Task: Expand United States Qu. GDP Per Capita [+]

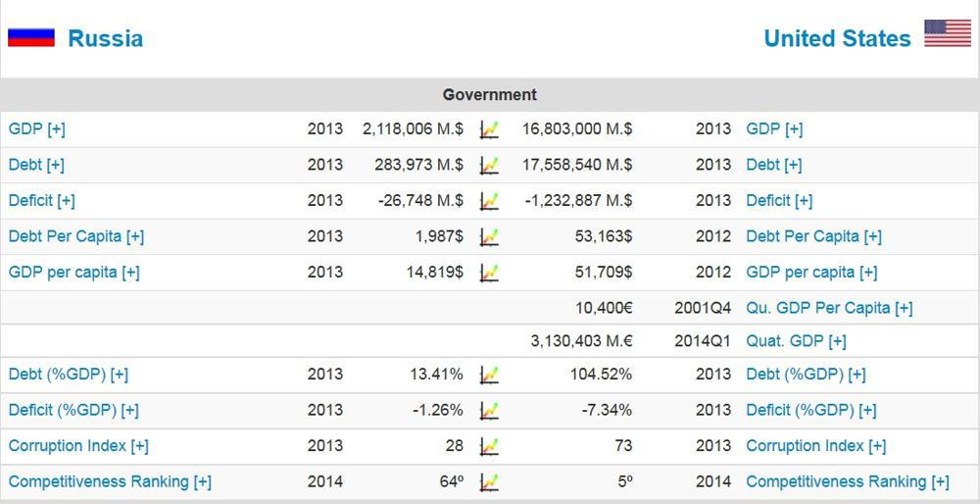Action: click(x=829, y=308)
